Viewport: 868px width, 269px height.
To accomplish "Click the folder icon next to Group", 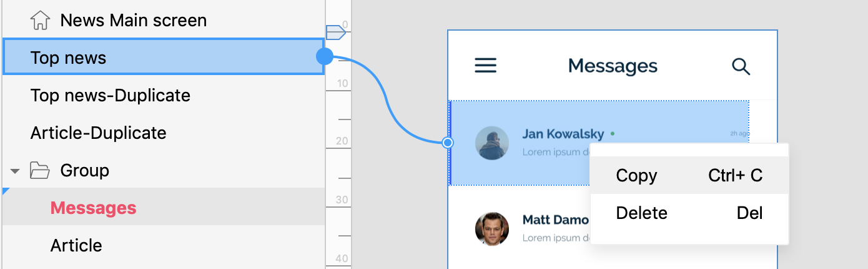I will 40,170.
